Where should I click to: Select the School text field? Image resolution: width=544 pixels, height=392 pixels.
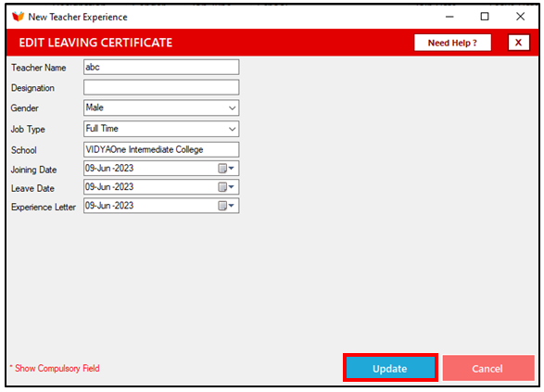[x=161, y=149]
